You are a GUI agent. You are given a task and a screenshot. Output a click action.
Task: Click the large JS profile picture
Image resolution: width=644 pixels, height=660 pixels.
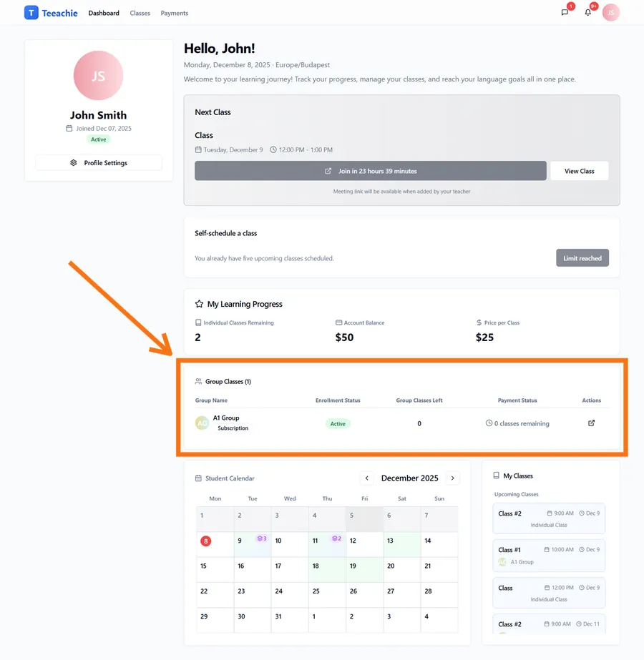[98, 76]
